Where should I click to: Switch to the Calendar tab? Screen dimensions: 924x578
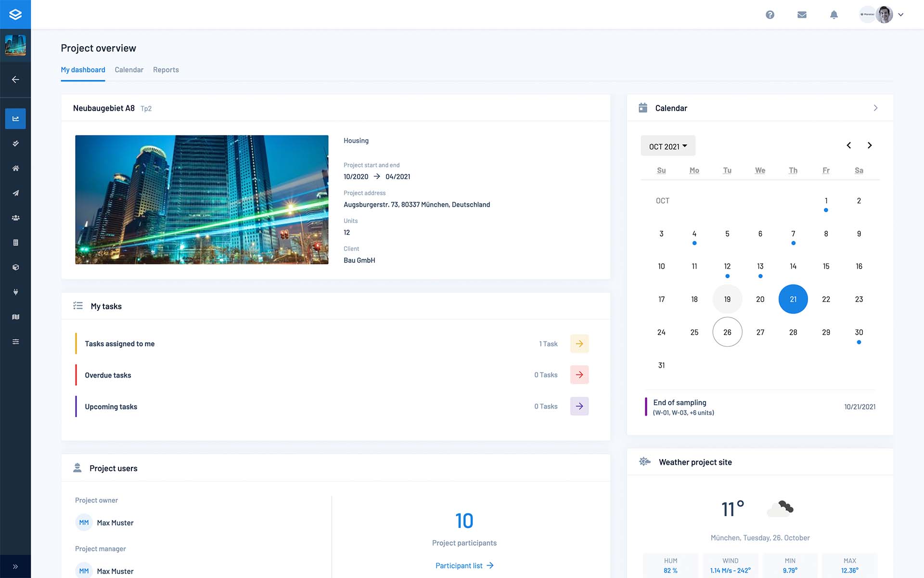coord(129,70)
